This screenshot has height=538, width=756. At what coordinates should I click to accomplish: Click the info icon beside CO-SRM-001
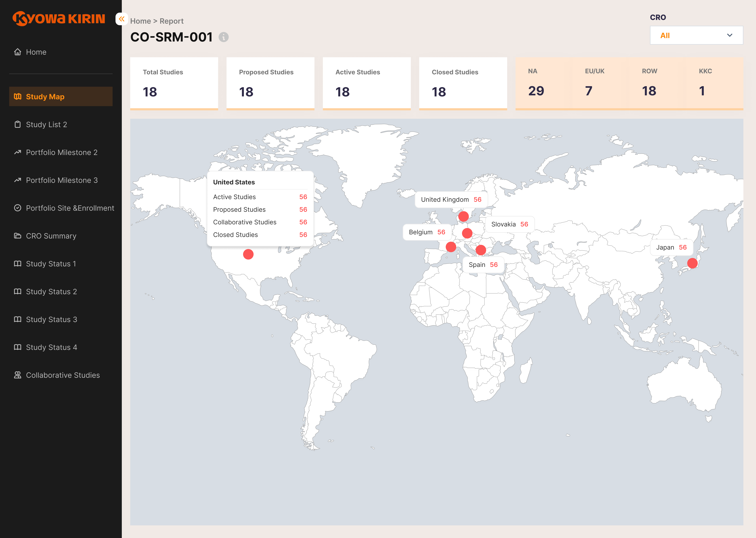(x=224, y=37)
